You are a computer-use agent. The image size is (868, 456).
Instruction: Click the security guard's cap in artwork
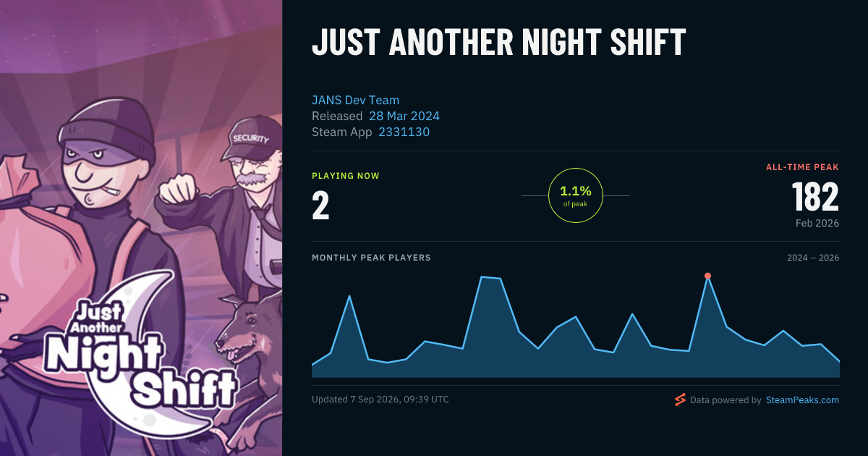click(244, 143)
